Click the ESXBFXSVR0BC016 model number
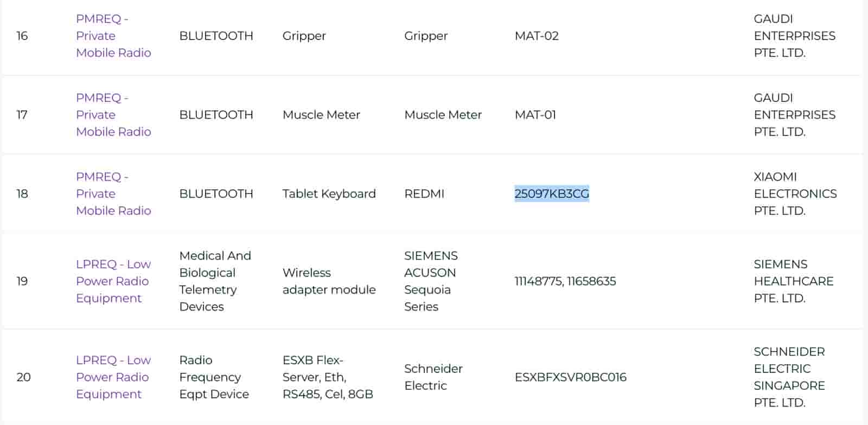This screenshot has width=868, height=425. [570, 377]
